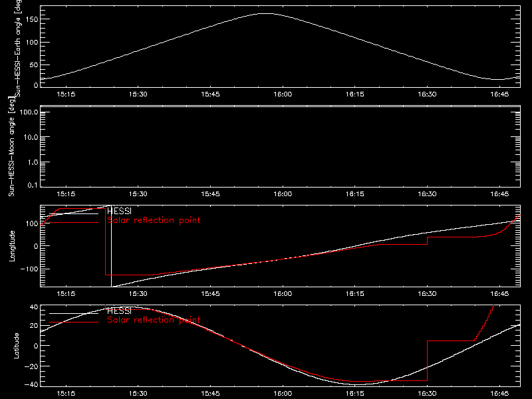The height and width of the screenshot is (399, 532).
Task: Click the 100 tick on Longitude axis
Action: tap(32, 223)
